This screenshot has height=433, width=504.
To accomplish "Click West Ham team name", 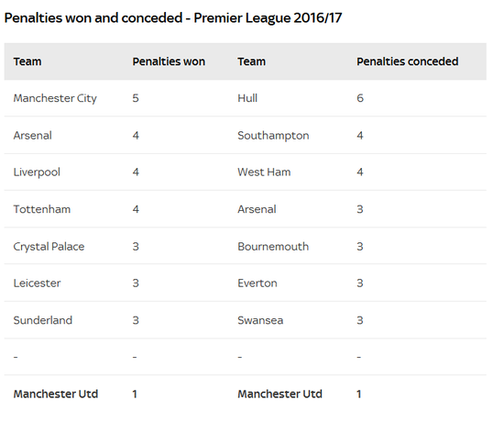I will pos(264,172).
